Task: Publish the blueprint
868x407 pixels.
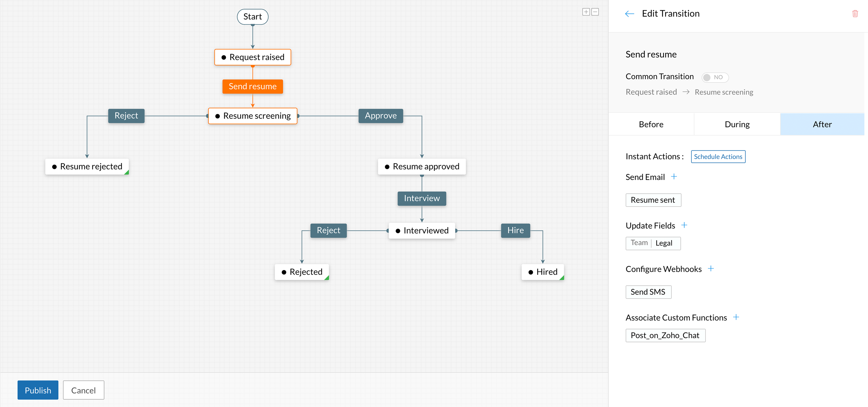Action: pyautogui.click(x=38, y=390)
